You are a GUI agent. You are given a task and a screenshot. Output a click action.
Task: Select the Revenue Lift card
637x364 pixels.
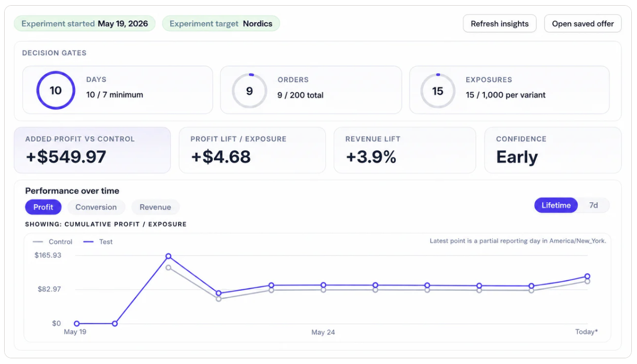405,150
